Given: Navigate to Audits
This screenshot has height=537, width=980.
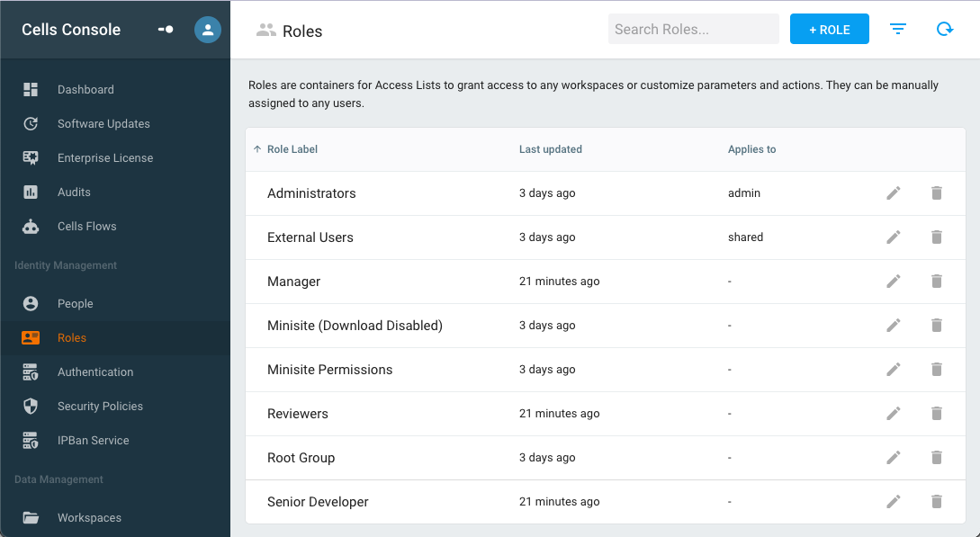Looking at the screenshot, I should tap(115, 192).
